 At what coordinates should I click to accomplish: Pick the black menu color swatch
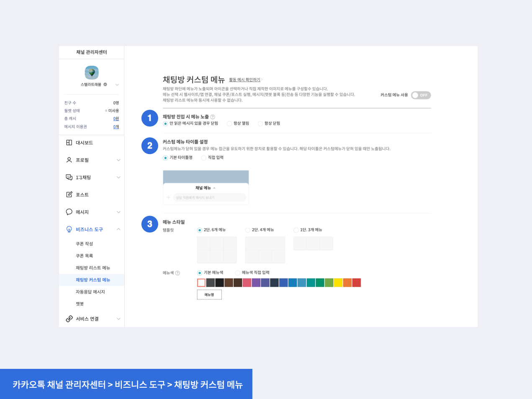point(219,283)
